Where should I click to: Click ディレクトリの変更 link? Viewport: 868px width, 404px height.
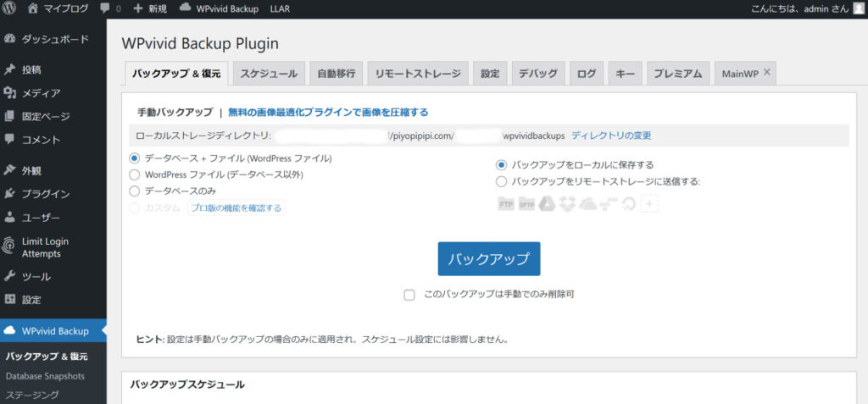pyautogui.click(x=611, y=135)
